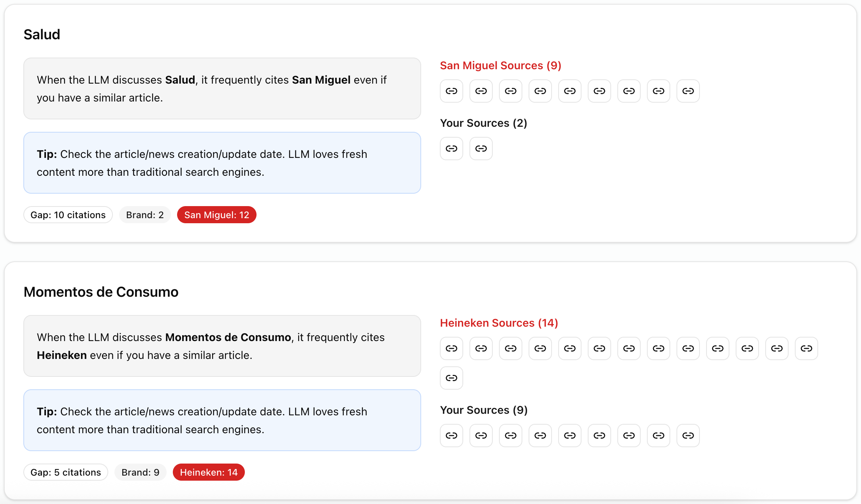
Task: Open the last San Miguel source link
Action: pos(688,91)
